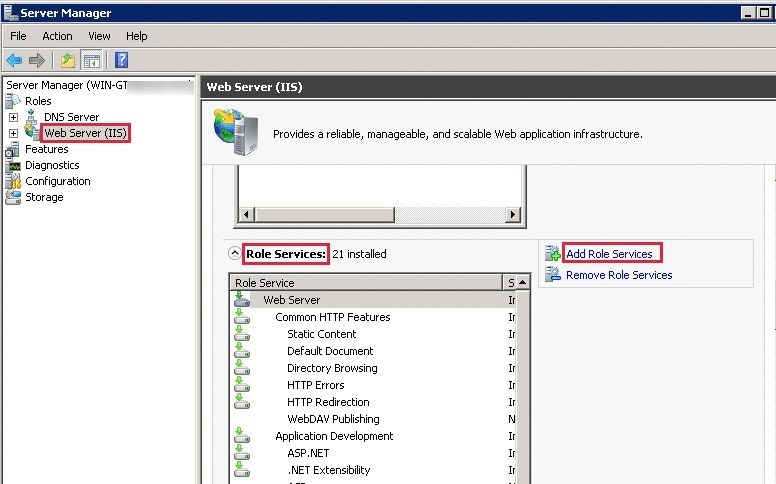The height and width of the screenshot is (484, 776).
Task: Select the HTTP Redirection row
Action: click(x=328, y=402)
